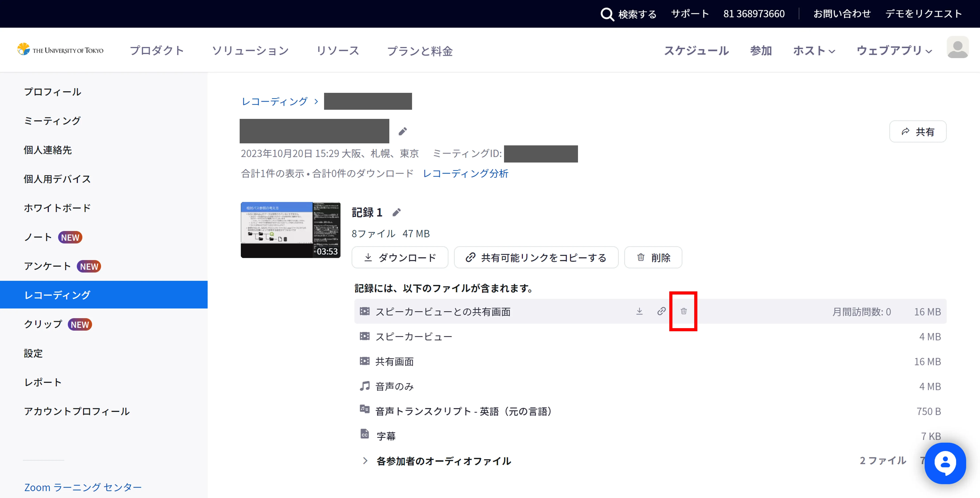The height and width of the screenshot is (498, 980).
Task: Select ミーティング in the sidebar
Action: pyautogui.click(x=52, y=121)
